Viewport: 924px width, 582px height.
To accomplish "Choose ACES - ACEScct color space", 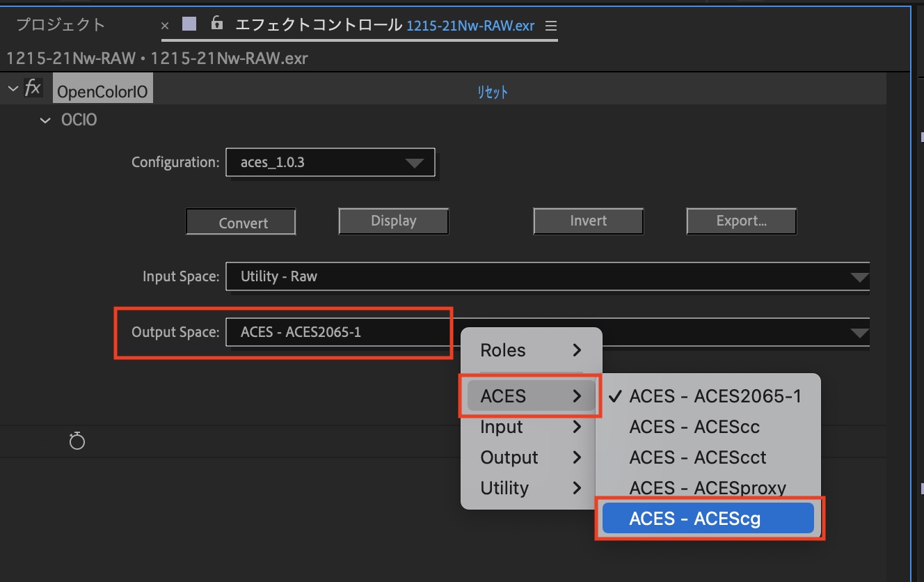I will click(x=697, y=457).
